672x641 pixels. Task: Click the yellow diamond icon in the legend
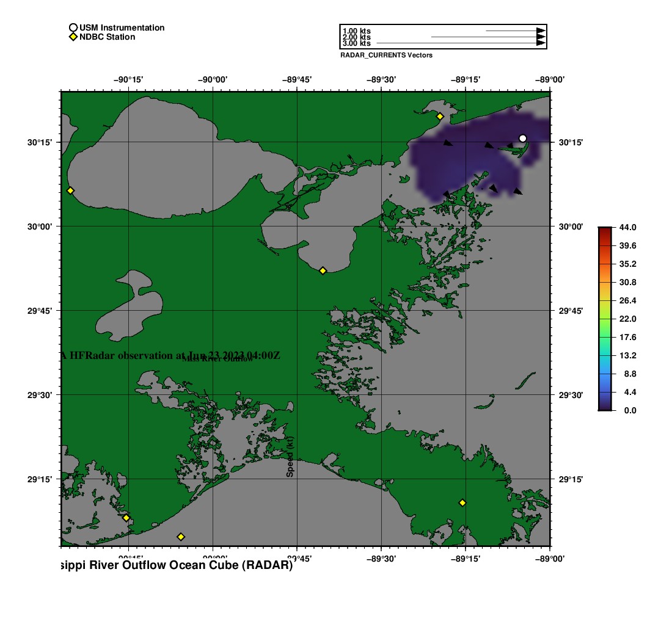coord(73,37)
